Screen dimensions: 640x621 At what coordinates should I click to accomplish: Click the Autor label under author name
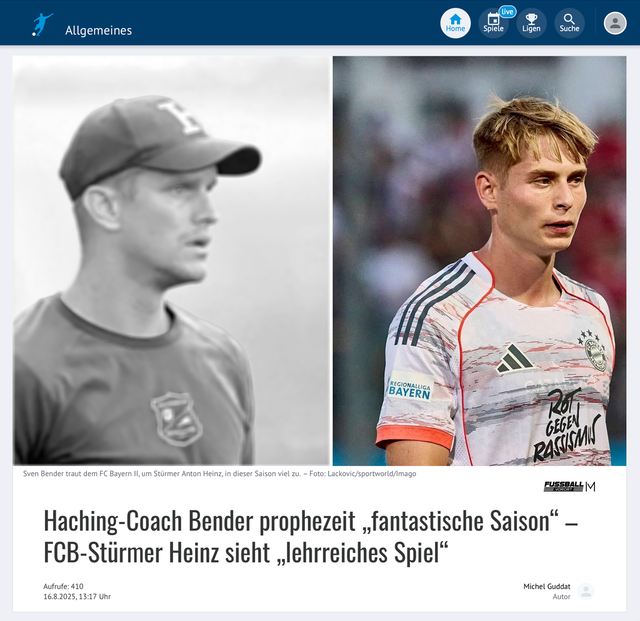tap(561, 597)
